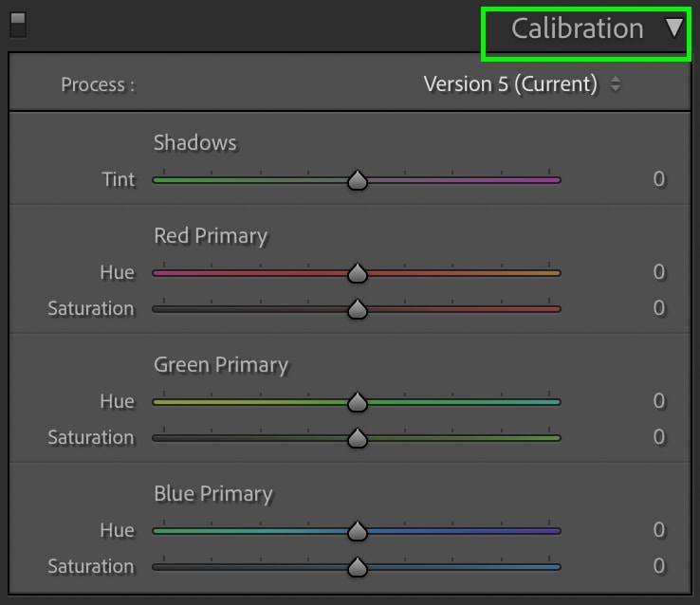Select the Red Primary Saturation value field
This screenshot has width=700, height=605.
tap(659, 308)
